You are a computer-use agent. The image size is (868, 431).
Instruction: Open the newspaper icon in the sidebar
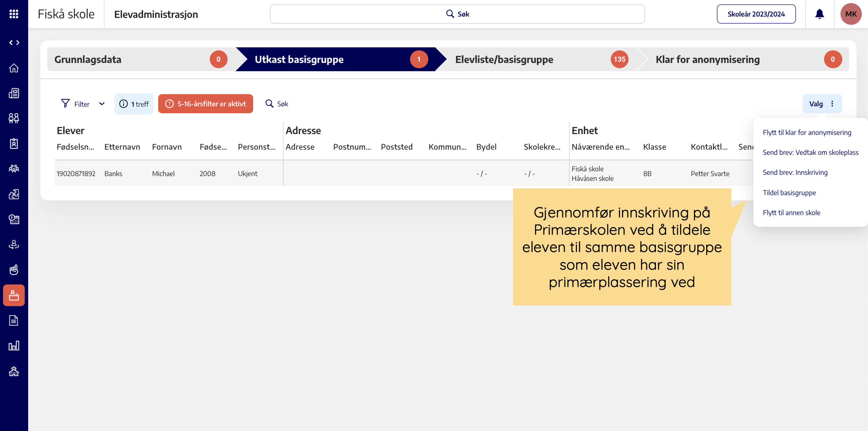pyautogui.click(x=14, y=93)
